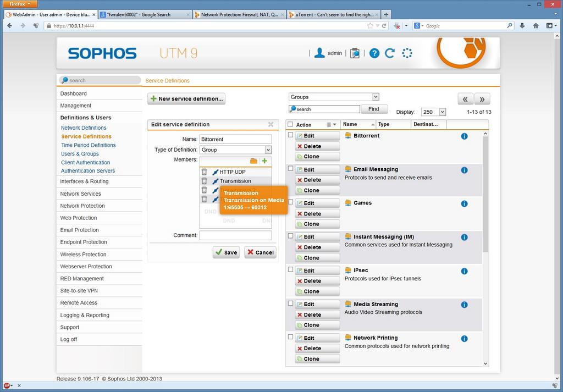The width and height of the screenshot is (563, 392).
Task: Remove Transmission member via trash icon
Action: coord(205,181)
